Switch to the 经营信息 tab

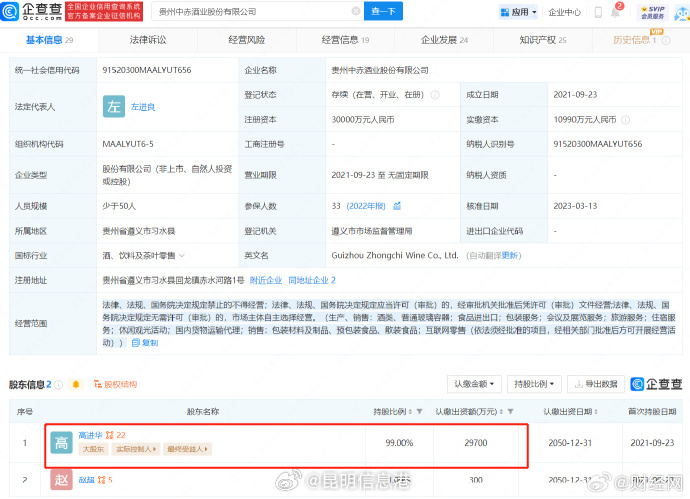pos(345,40)
